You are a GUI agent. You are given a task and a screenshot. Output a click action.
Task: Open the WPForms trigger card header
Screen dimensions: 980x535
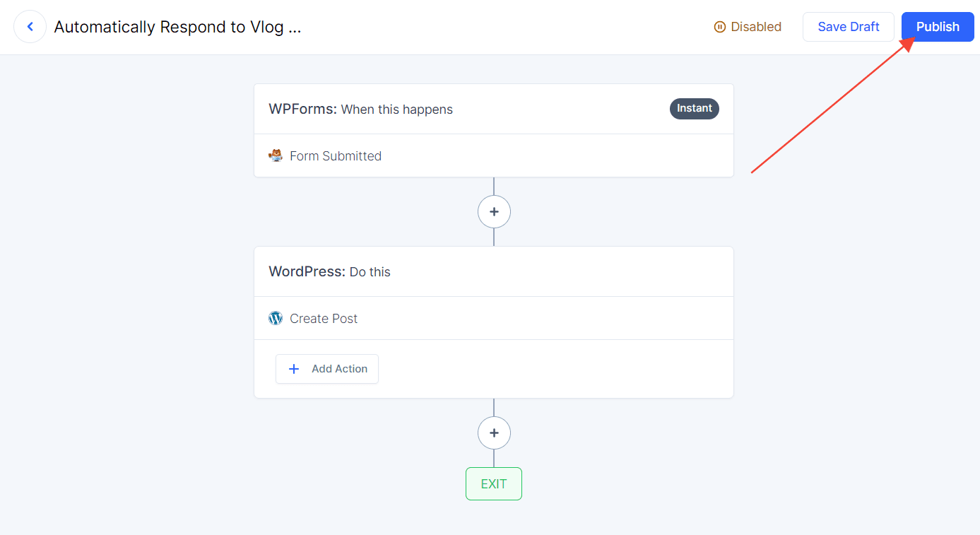[x=494, y=109]
